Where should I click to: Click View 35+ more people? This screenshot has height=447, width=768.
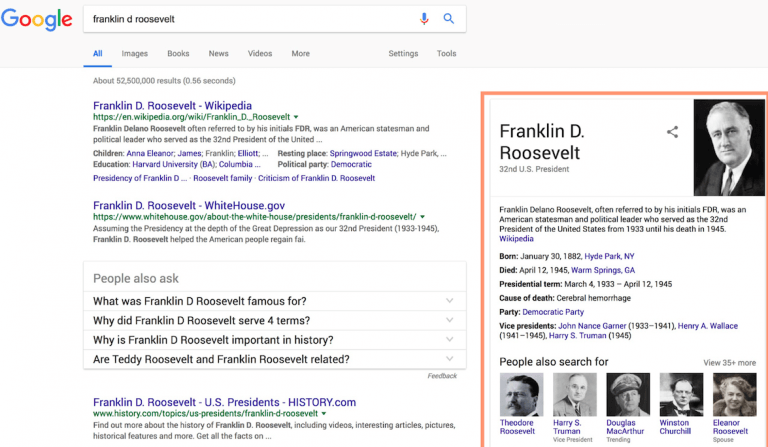(729, 363)
